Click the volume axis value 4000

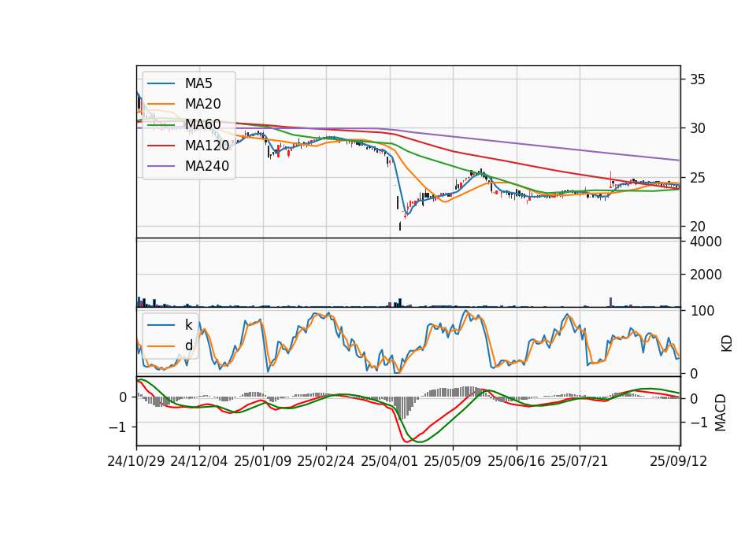[x=706, y=242]
